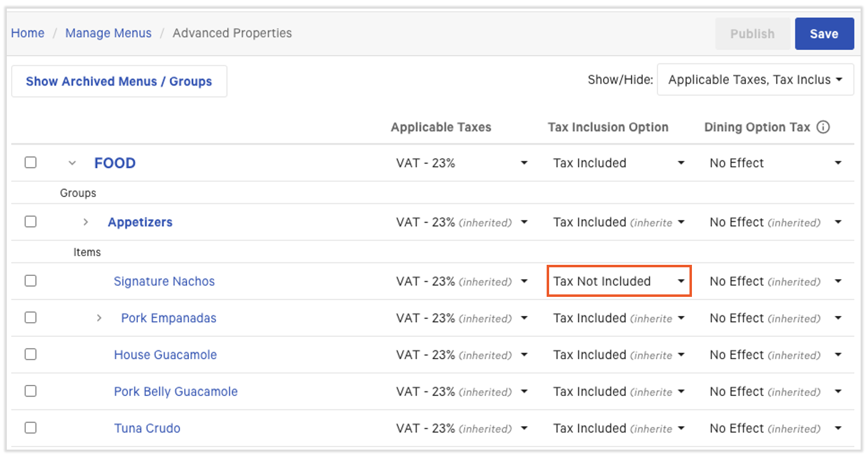
Task: Open House Guacamole Tax Inclusion dropdown
Action: (x=619, y=355)
